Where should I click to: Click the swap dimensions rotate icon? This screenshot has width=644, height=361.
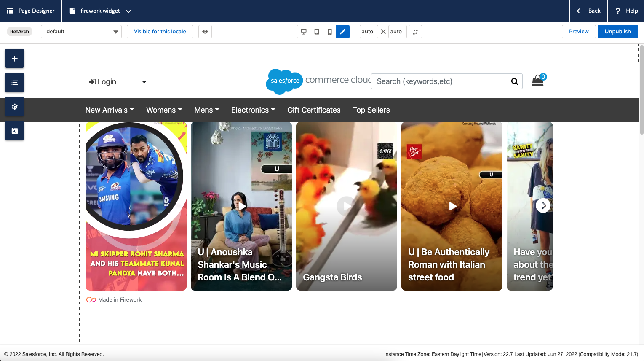coord(415,32)
